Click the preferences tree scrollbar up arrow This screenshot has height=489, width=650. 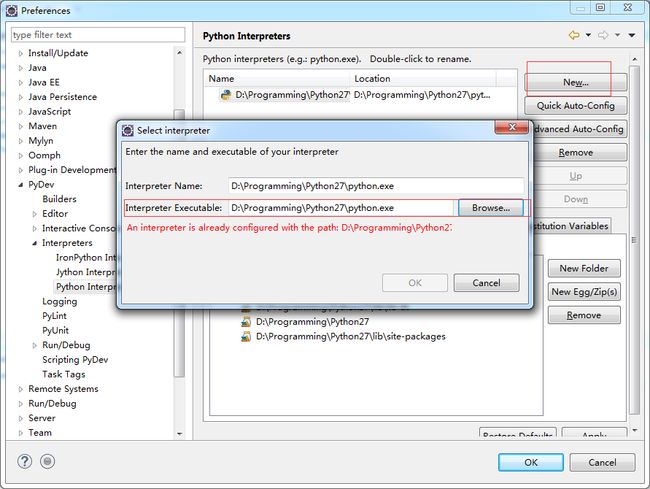(179, 53)
